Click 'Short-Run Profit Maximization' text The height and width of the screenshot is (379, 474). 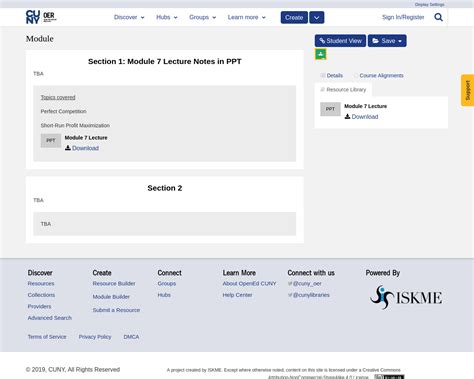(75, 125)
